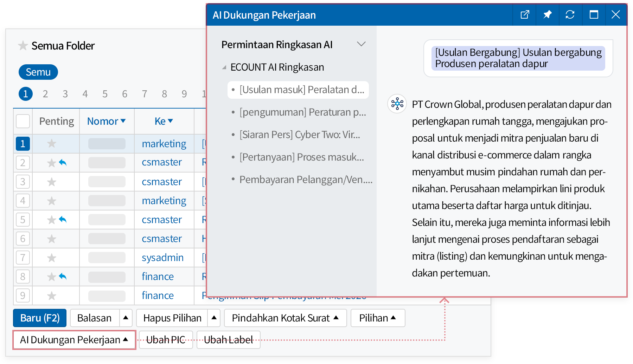
Task: Toggle row 3 selection box
Action: click(x=23, y=182)
